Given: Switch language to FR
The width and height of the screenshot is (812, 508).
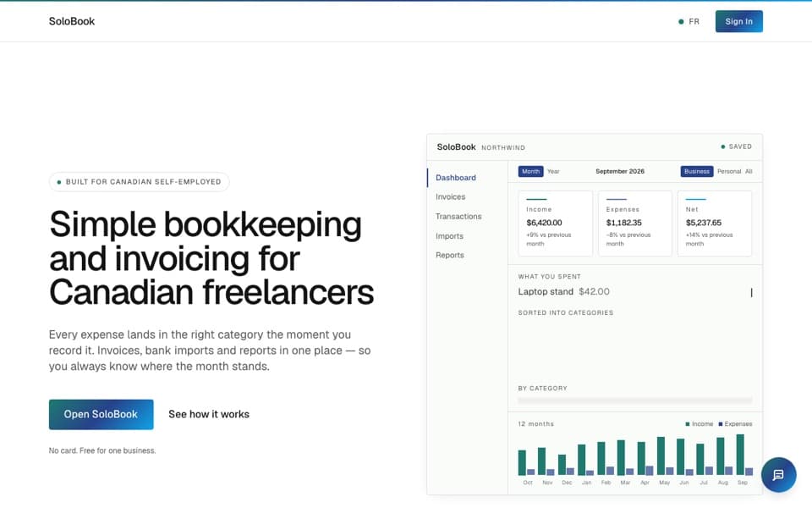Looking at the screenshot, I should pos(689,21).
